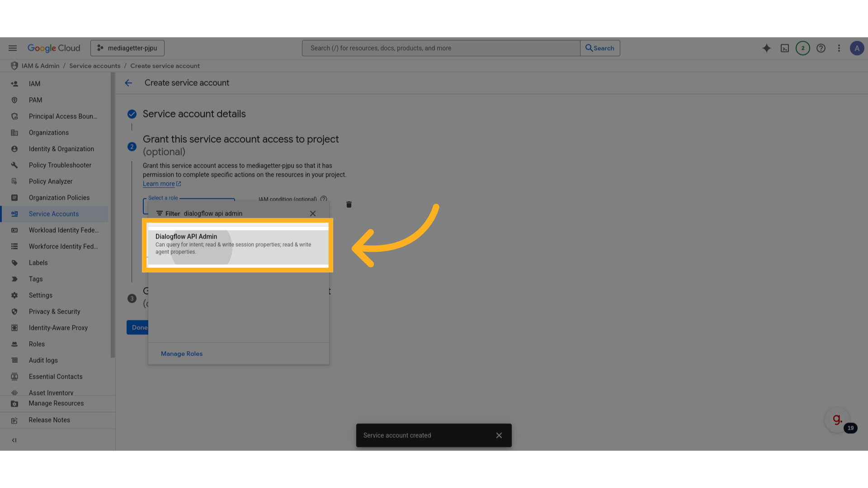The width and height of the screenshot is (868, 488).
Task: Focus the resource search field
Action: click(441, 48)
